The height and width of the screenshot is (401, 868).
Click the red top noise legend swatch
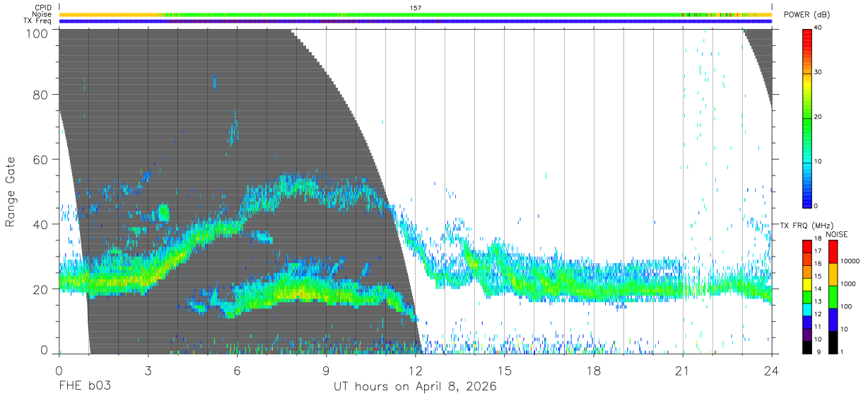click(x=833, y=251)
